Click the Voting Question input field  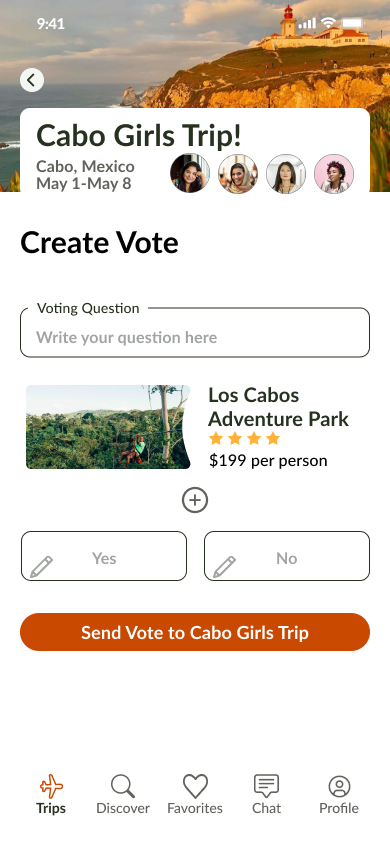[195, 332]
